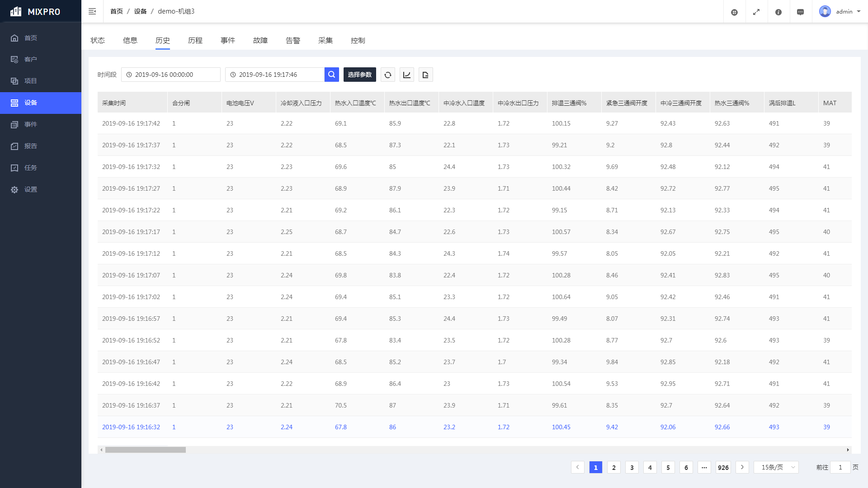Open the start time picker field
The width and height of the screenshot is (868, 488).
tap(171, 75)
